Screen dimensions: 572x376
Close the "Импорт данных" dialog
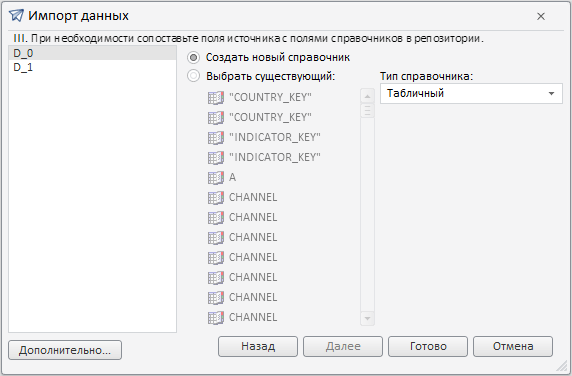[x=541, y=16]
